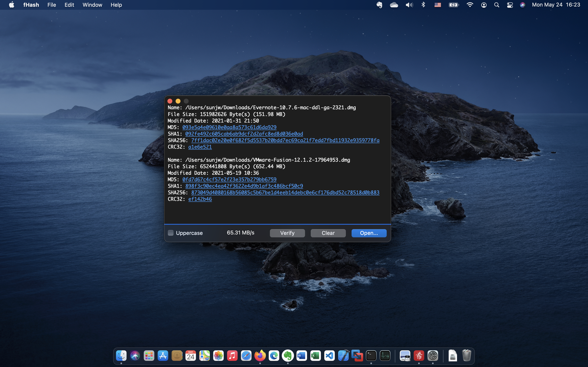588x367 pixels.
Task: Open System Preferences from the Dock
Action: (x=433, y=355)
